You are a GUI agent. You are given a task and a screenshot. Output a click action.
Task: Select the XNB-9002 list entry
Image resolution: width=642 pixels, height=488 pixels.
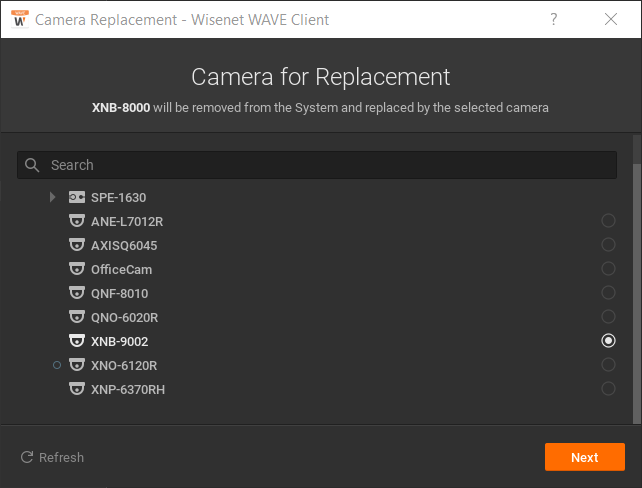coord(317,341)
